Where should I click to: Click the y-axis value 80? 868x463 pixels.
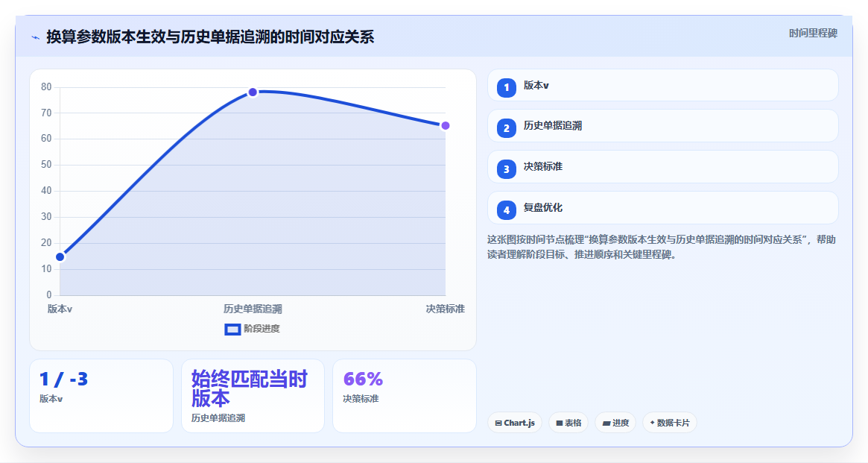(x=46, y=87)
